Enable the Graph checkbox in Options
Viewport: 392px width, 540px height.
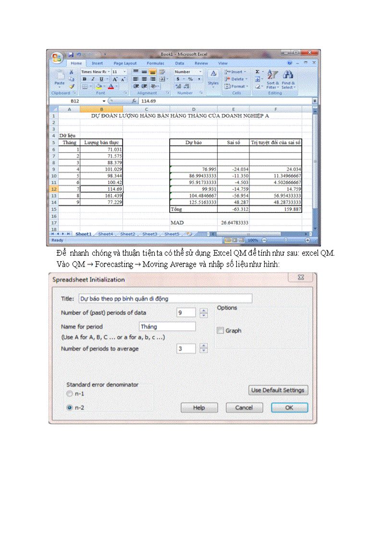click(x=220, y=330)
